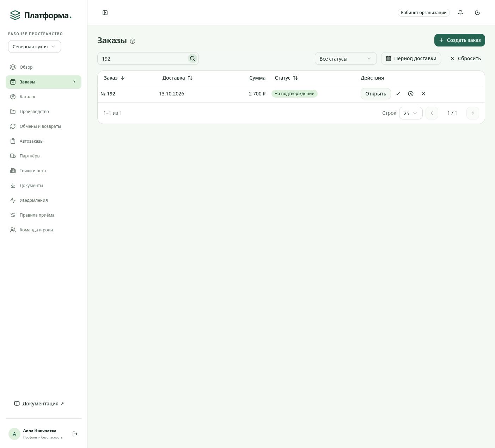Open Команда и роли section
Screen dimensions: 495x448
coord(43,230)
